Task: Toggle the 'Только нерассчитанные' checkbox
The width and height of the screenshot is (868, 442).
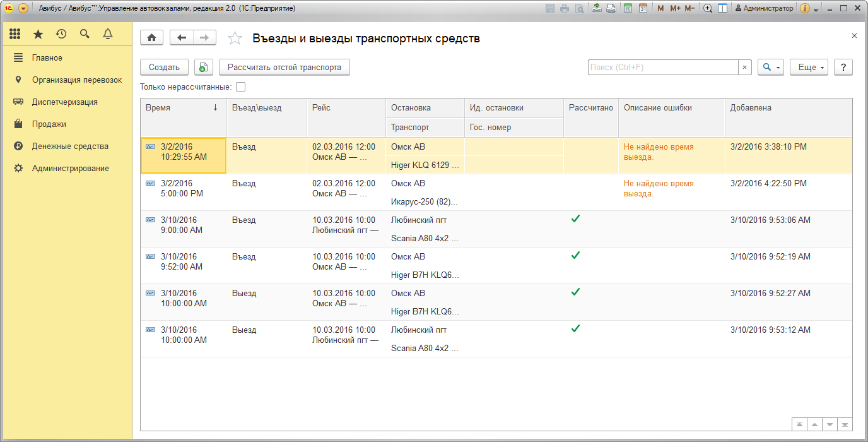Action: [x=240, y=87]
